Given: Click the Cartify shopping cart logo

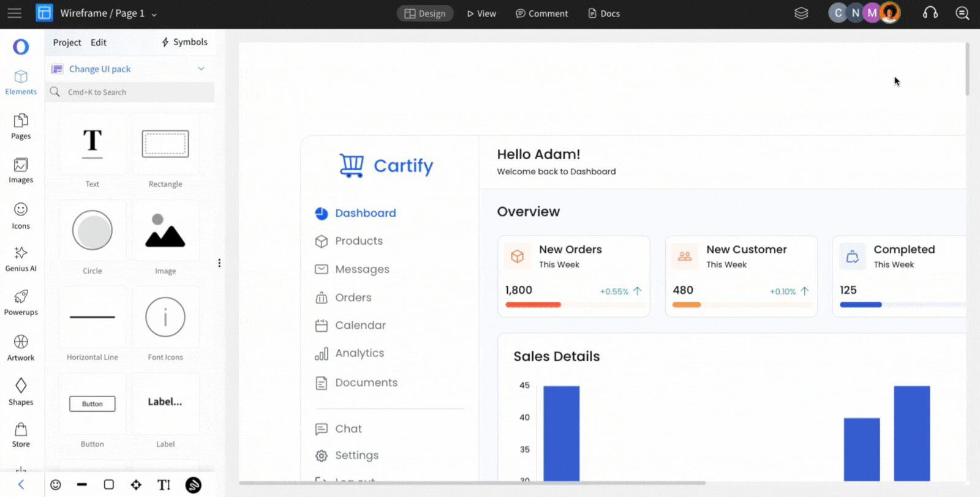Looking at the screenshot, I should pos(386,165).
